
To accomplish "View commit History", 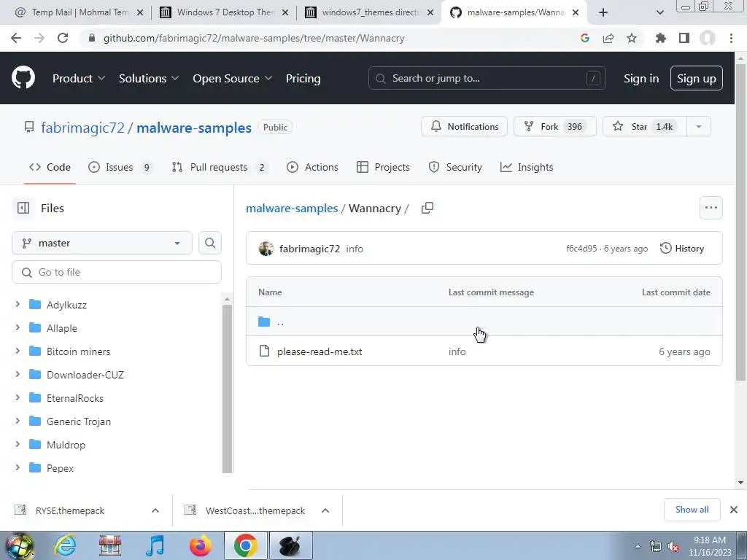I will (682, 249).
